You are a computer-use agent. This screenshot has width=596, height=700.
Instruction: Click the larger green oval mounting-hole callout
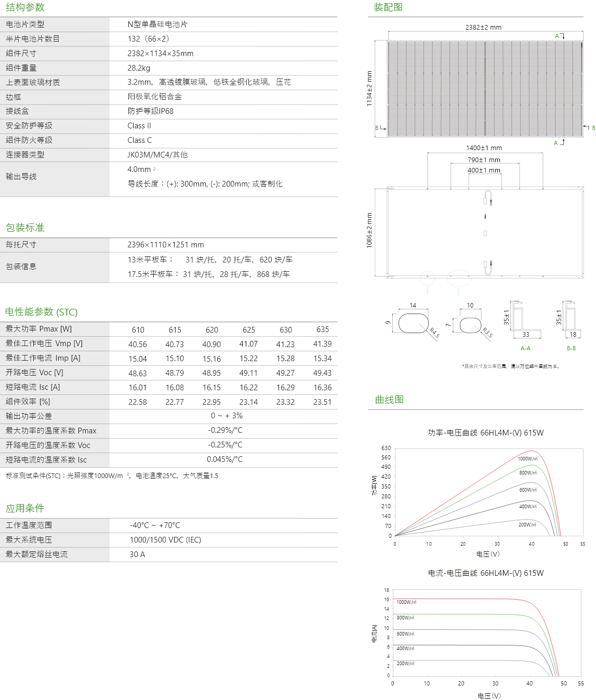click(459, 279)
